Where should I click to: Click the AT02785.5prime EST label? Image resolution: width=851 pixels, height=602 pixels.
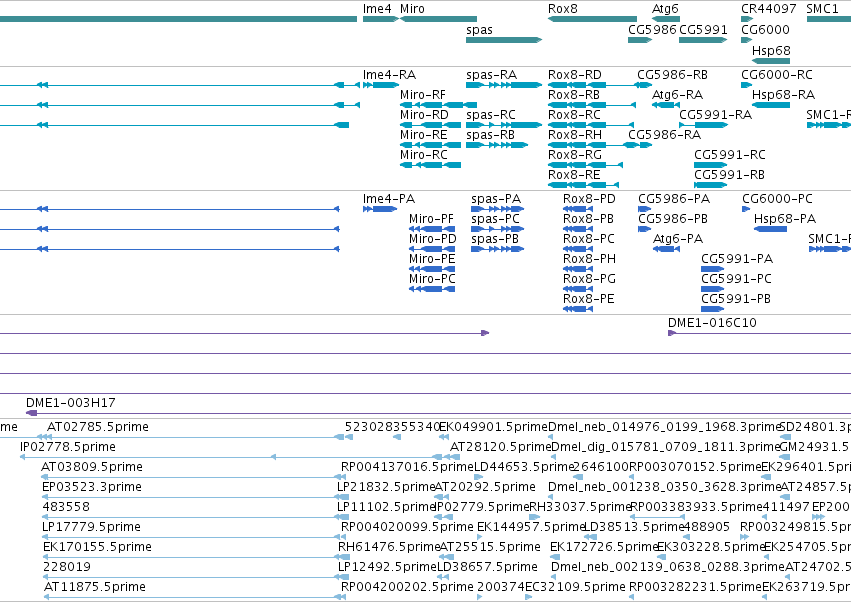click(98, 427)
